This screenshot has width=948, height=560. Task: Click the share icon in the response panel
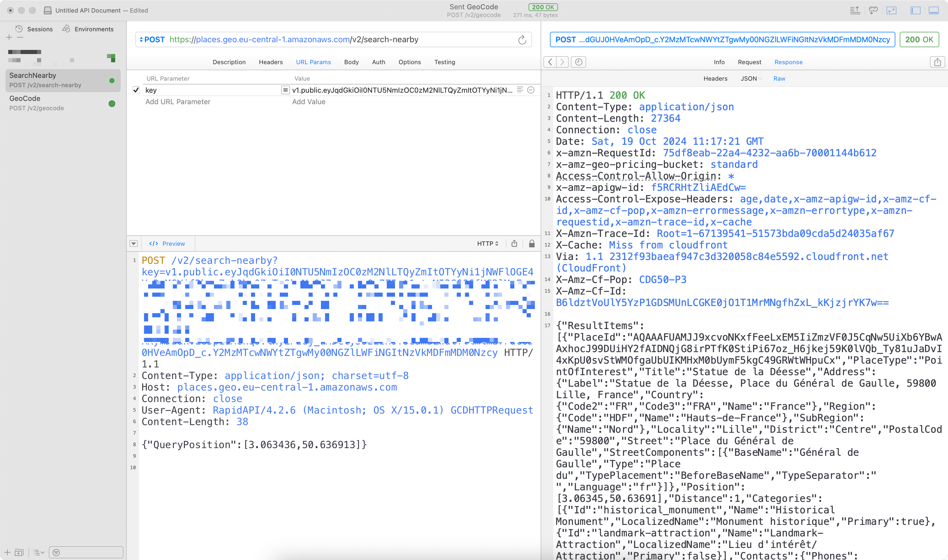click(x=937, y=62)
